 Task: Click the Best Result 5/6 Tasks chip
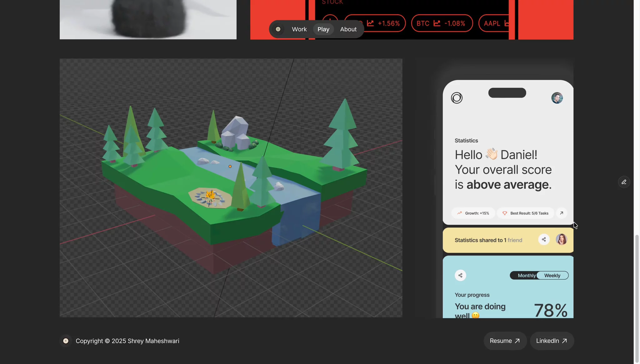(x=526, y=213)
